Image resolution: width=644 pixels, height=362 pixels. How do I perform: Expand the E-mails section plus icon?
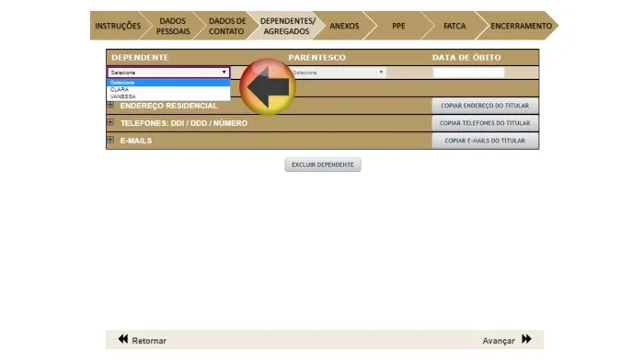(x=110, y=140)
